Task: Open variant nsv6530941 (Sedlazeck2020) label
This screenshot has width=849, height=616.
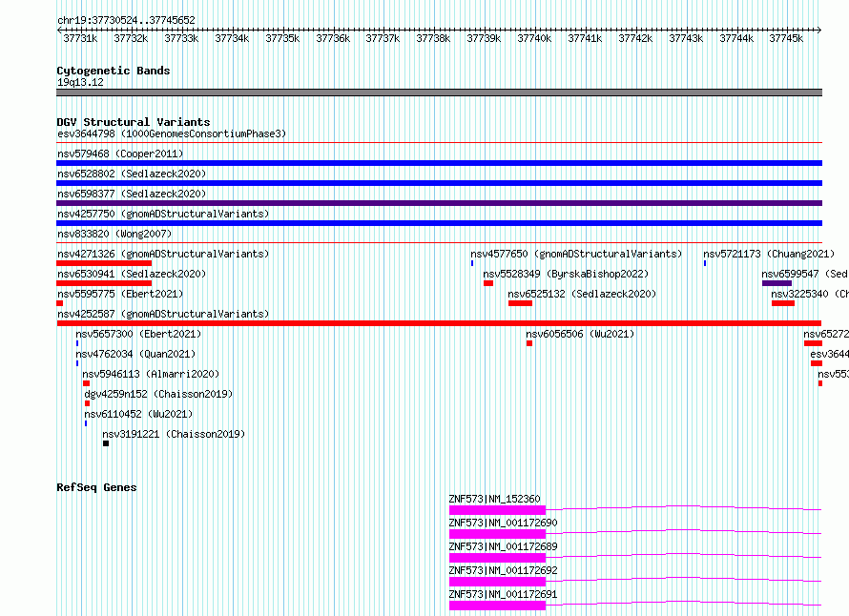Action: click(132, 274)
